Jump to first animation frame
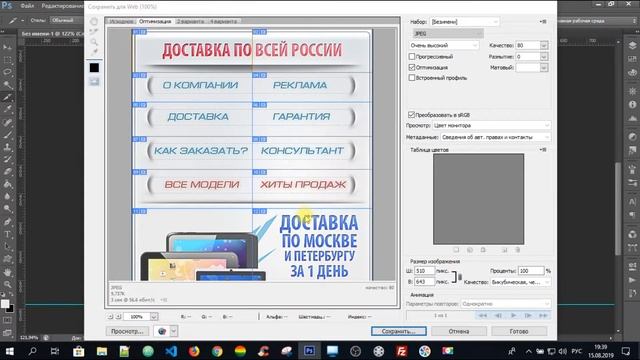640x360 pixels. [482, 316]
